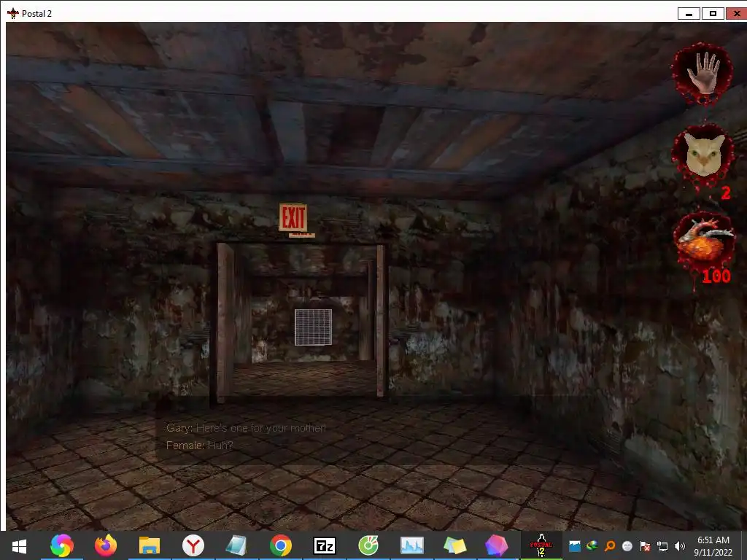
Task: Click subtitle line "Gary: Here's one for your mother!"
Action: coord(247,427)
